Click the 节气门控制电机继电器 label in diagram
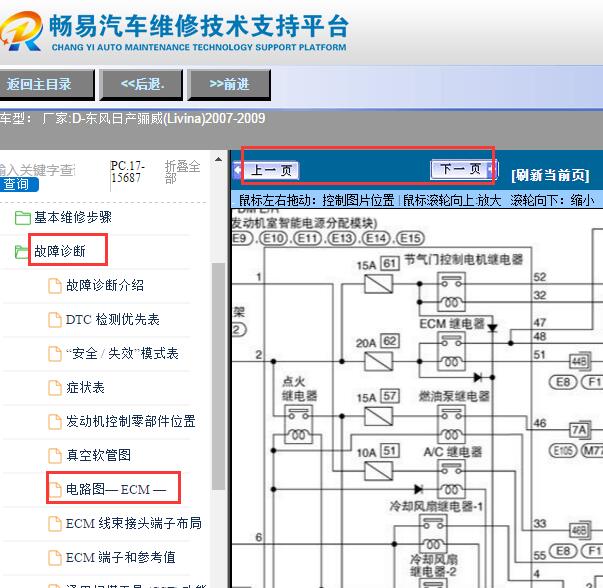The width and height of the screenshot is (603, 588). click(x=463, y=260)
